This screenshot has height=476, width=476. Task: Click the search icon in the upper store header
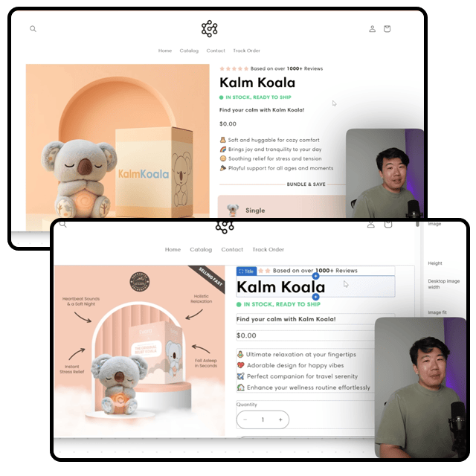tap(33, 29)
